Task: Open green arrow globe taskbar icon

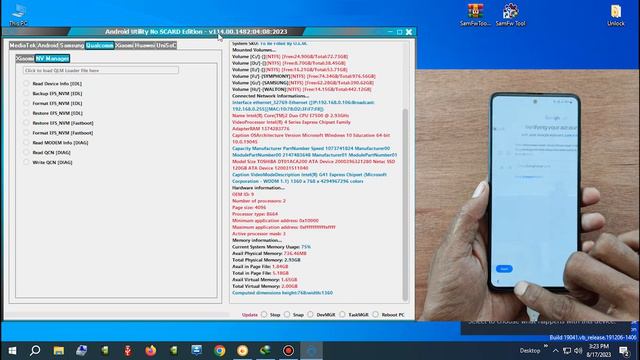Action: (265, 351)
